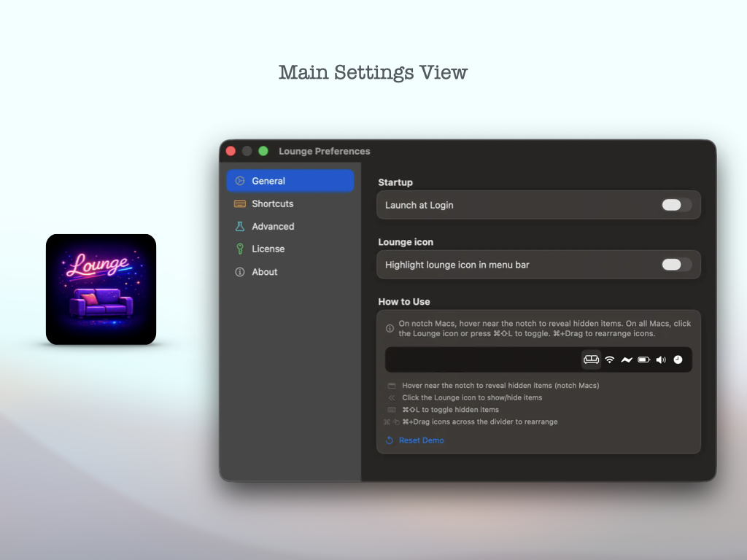Click the Wi-Fi icon in demo bar
747x560 pixels.
coord(609,359)
